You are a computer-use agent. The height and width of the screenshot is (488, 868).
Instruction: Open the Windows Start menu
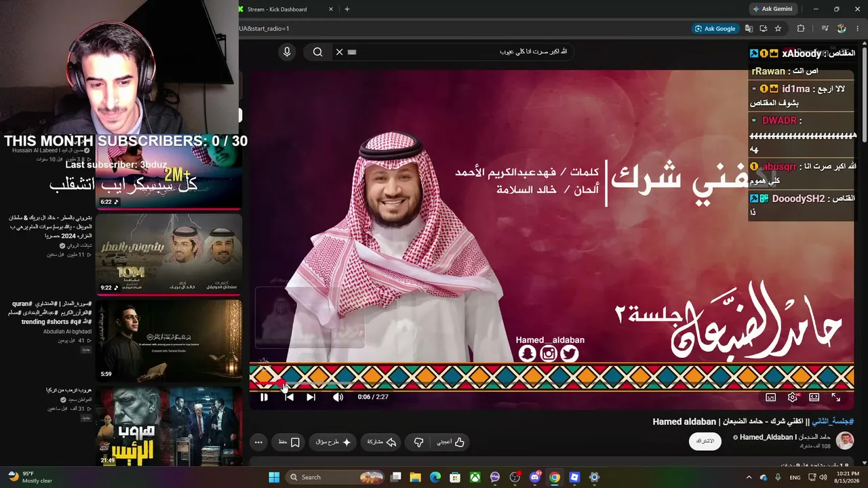[274, 477]
